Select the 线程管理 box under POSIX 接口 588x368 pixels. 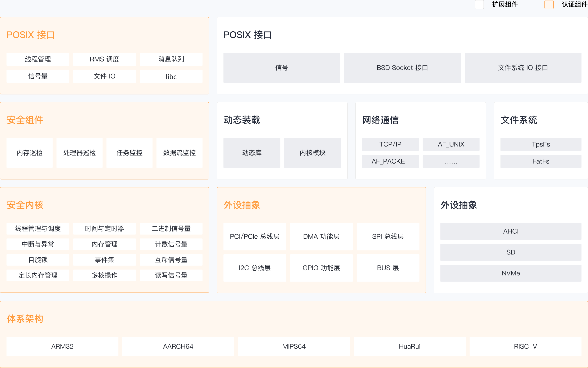(38, 59)
